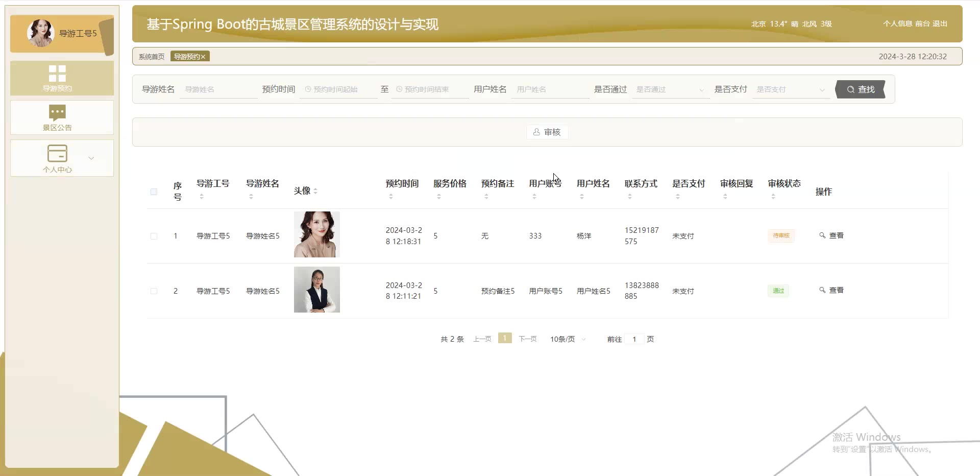
Task: Click the 预约备注5 cell
Action: (498, 291)
